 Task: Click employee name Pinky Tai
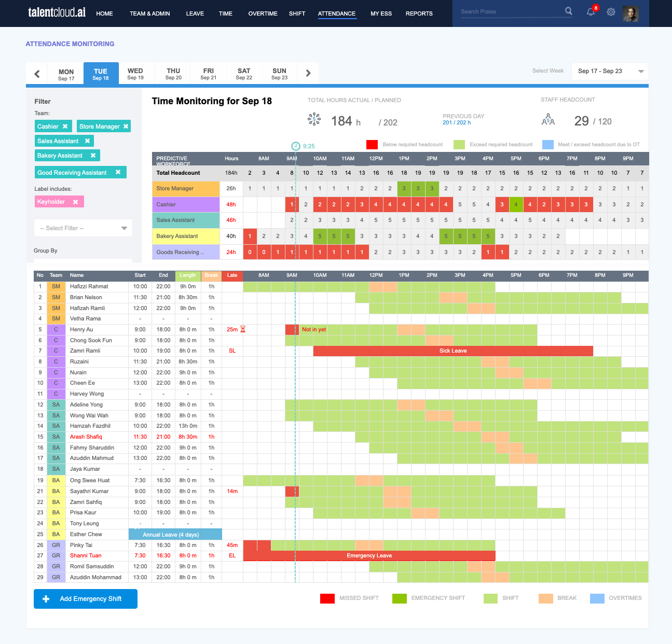point(81,545)
